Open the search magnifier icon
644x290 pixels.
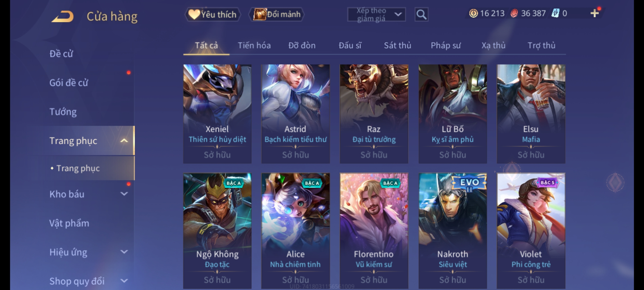point(421,15)
